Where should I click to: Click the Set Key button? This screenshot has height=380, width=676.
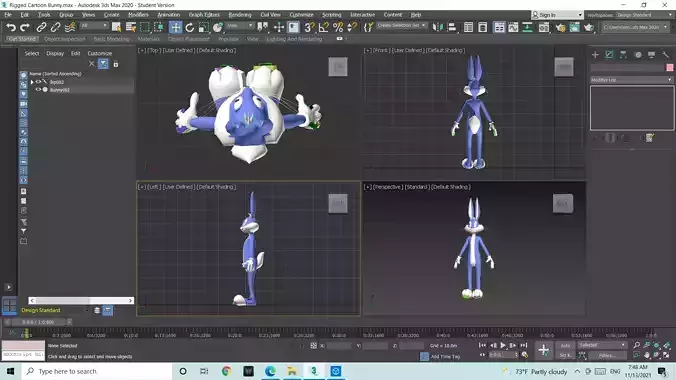(x=565, y=355)
